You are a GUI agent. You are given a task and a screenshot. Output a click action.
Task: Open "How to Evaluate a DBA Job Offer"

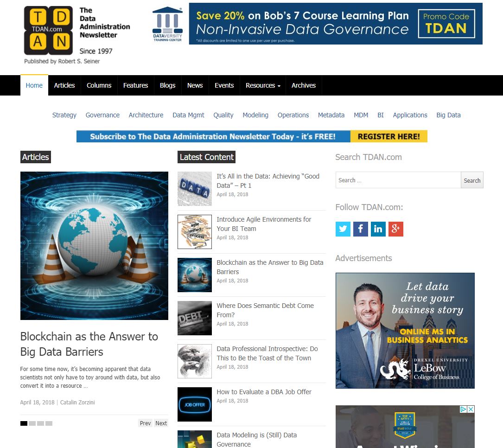(x=264, y=392)
